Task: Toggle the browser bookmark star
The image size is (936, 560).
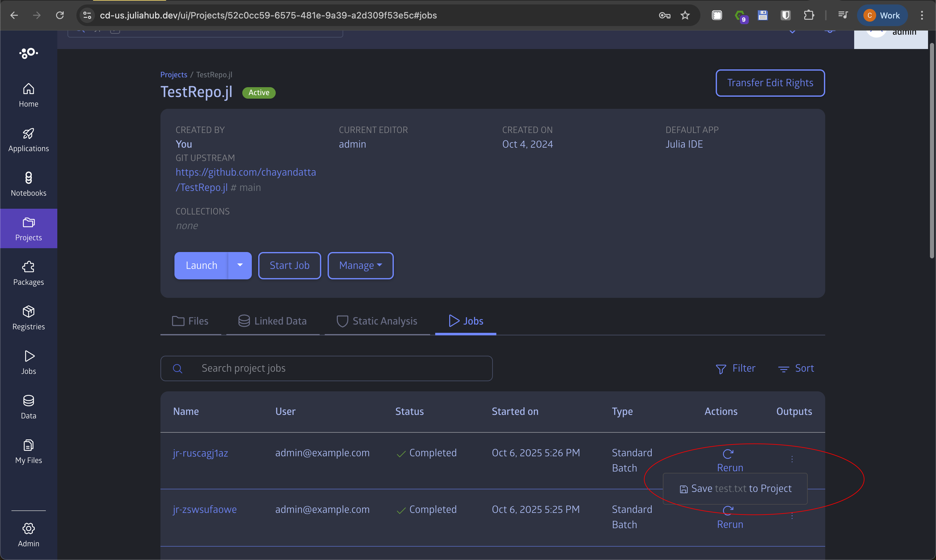Action: click(685, 15)
